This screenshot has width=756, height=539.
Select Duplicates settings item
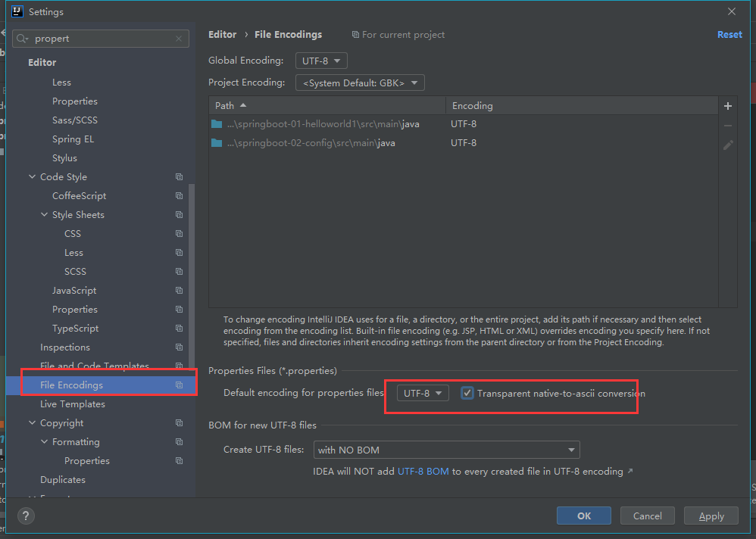coord(63,480)
